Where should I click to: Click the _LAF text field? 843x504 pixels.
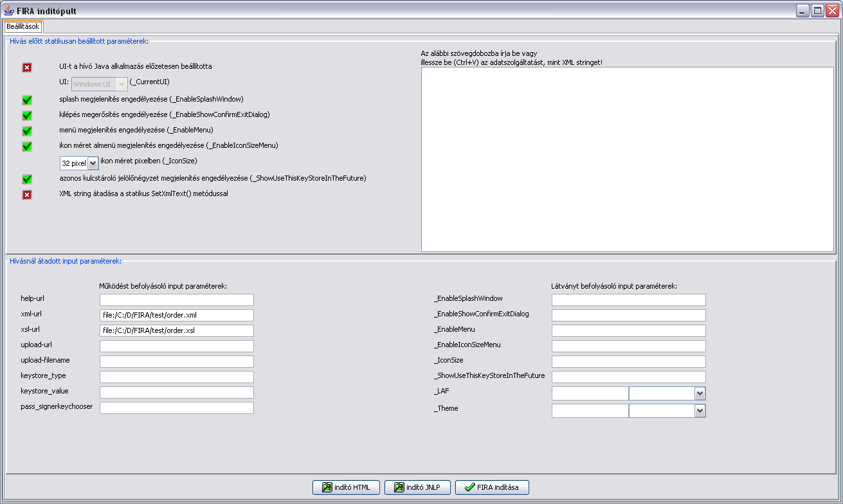point(590,393)
